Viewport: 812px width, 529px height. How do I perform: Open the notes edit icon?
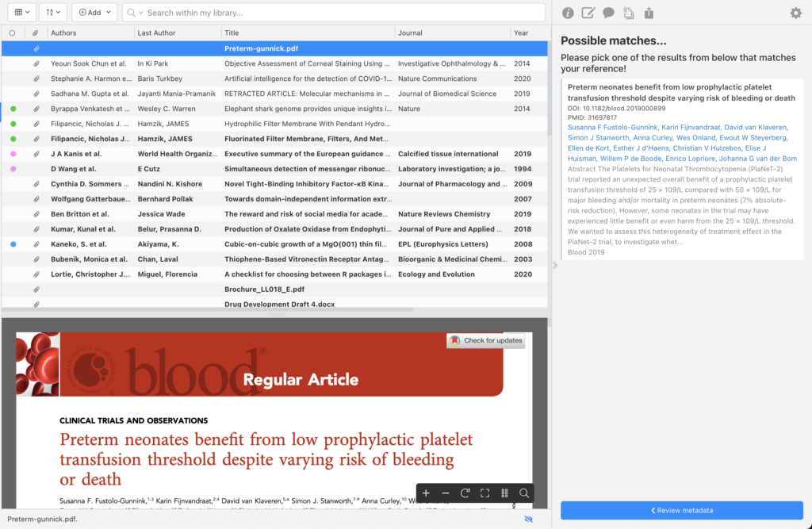(x=588, y=13)
